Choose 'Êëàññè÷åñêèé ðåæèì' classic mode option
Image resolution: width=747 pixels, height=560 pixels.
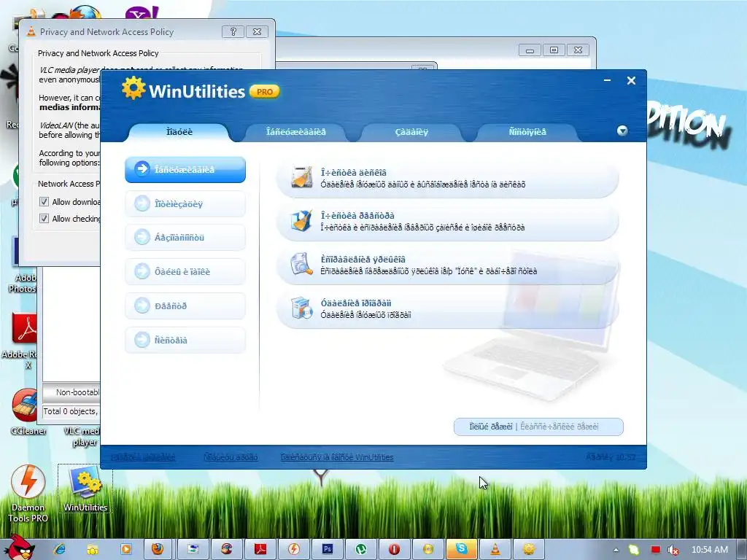click(560, 426)
